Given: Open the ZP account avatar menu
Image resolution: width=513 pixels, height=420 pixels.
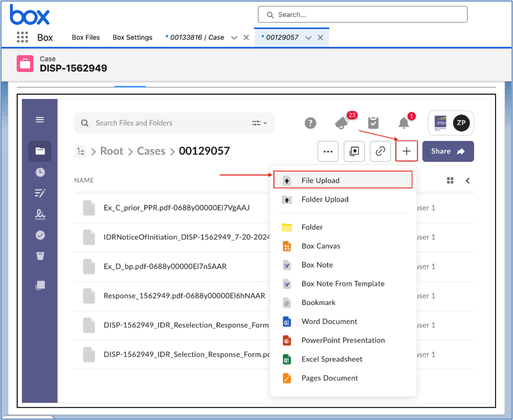Looking at the screenshot, I should [x=462, y=123].
